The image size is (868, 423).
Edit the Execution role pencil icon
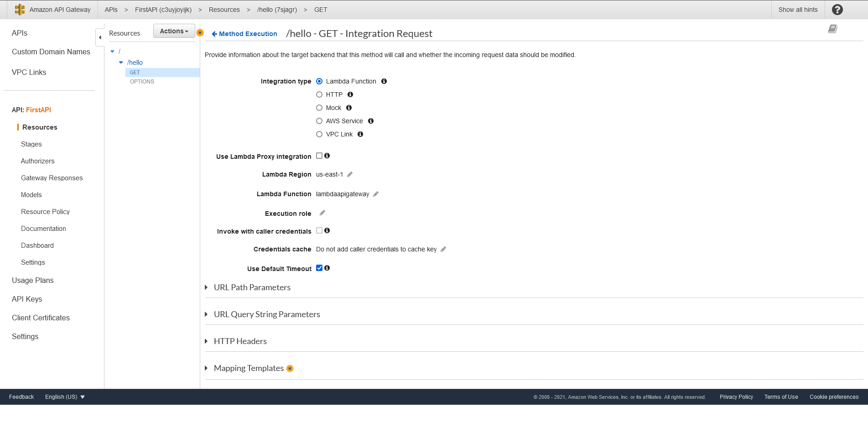[322, 213]
